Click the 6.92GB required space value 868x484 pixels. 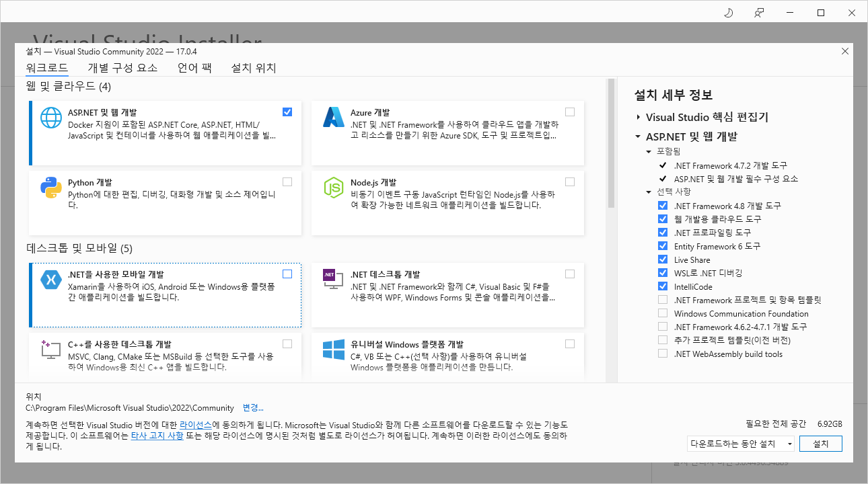[830, 424]
